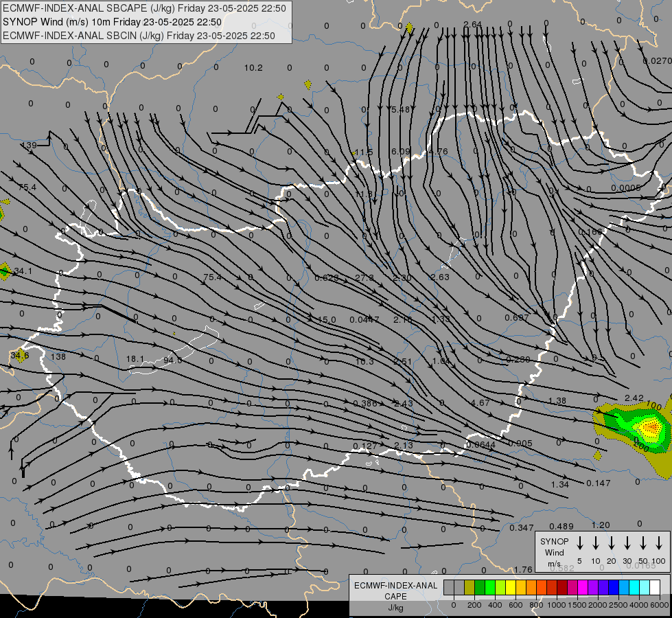Select the pure yellow swatch in the CAPE scale

pyautogui.click(x=511, y=588)
